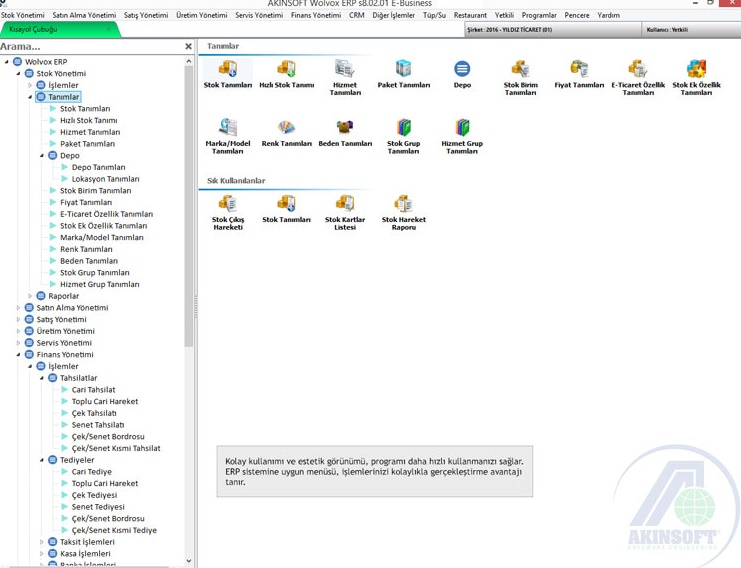Open the Stok Grup Tanımları icon
The width and height of the screenshot is (741, 568).
(404, 137)
